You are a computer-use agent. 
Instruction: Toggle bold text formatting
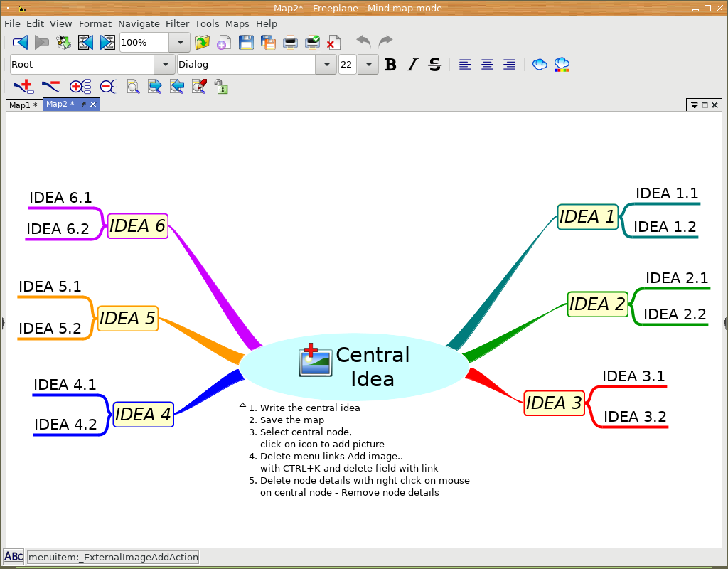(x=390, y=65)
